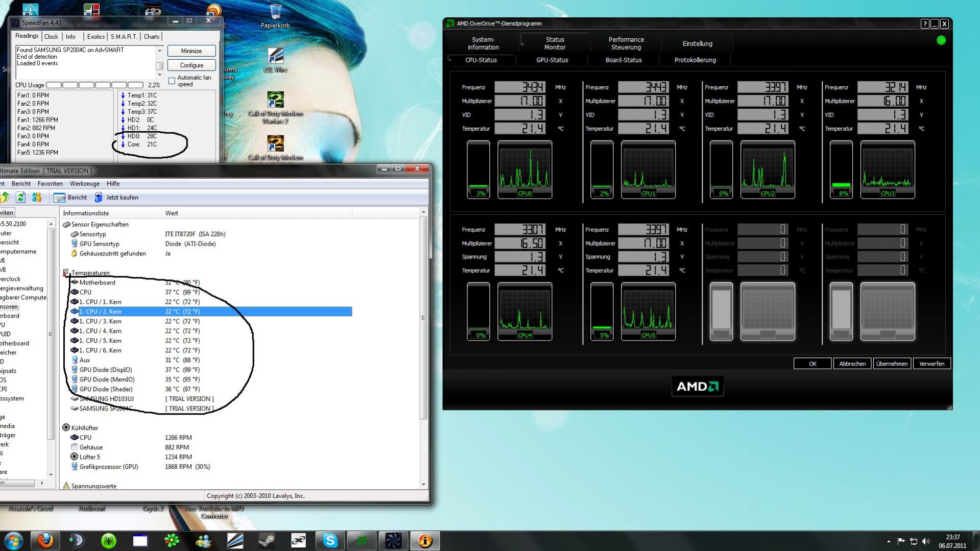
Task: Switch to the Clock tab in SpeedFan
Action: coord(51,37)
